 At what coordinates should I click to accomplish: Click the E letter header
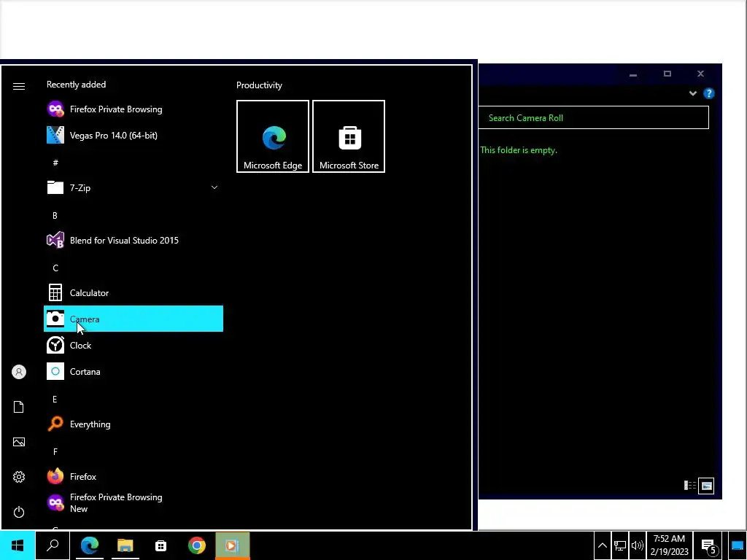point(55,400)
